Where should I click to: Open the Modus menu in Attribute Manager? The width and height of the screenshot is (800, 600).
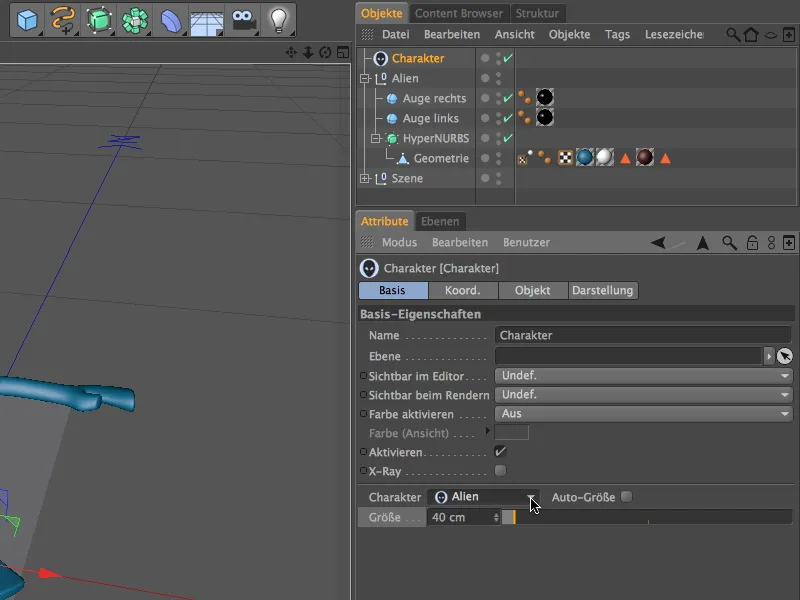399,243
